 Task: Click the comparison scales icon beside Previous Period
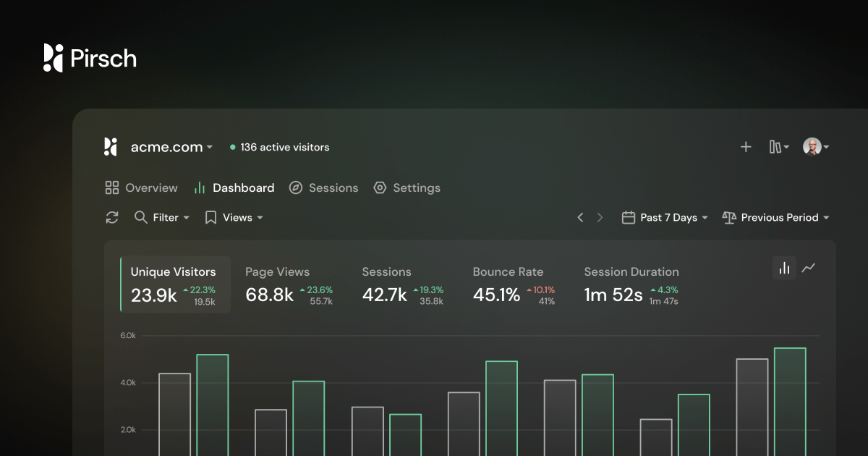point(729,217)
